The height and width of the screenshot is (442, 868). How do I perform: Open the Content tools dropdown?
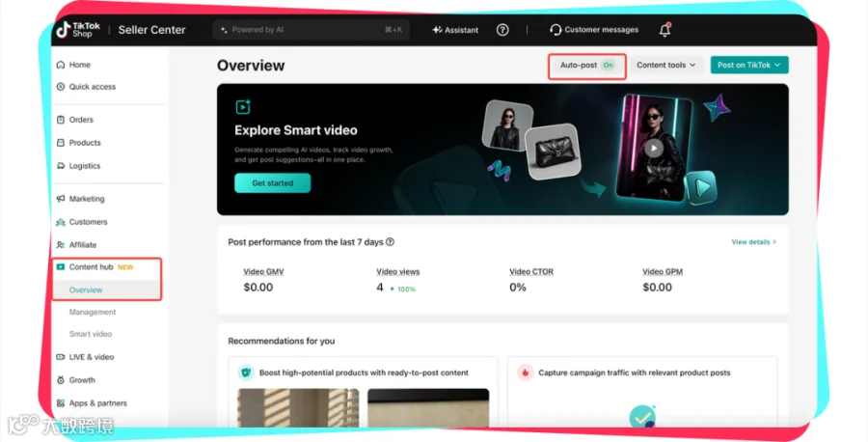pyautogui.click(x=665, y=66)
